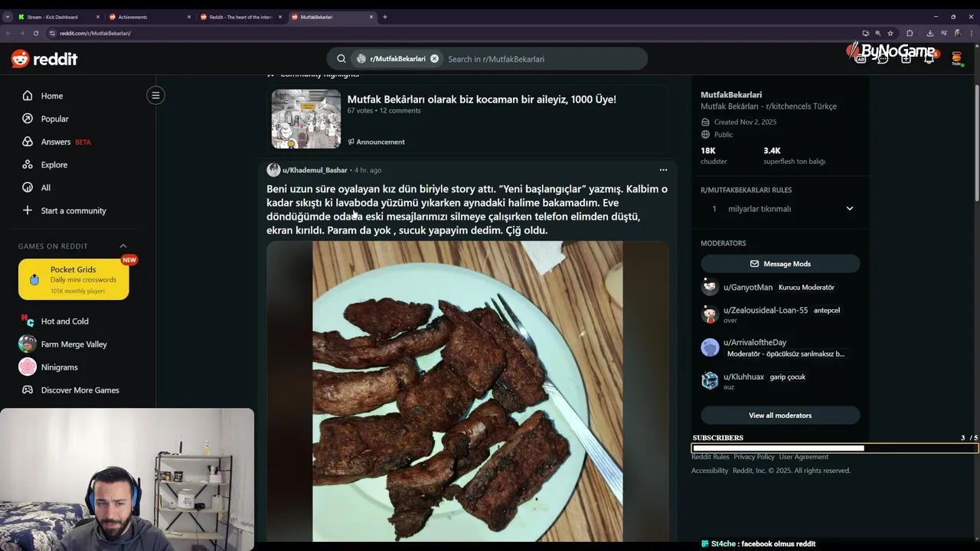Select Explore in the sidebar
Viewport: 980px width, 551px height.
(54, 165)
